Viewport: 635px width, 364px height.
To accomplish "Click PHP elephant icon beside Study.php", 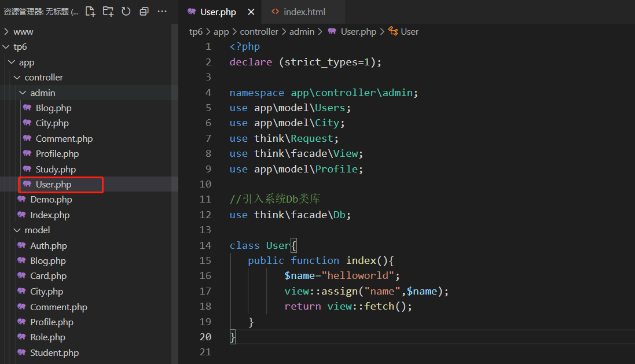I will (27, 169).
